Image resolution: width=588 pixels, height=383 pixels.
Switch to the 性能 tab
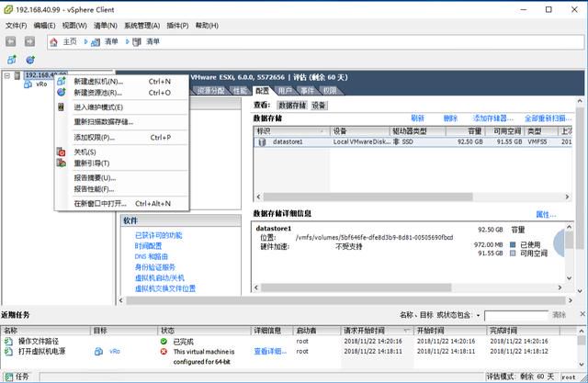click(240, 91)
